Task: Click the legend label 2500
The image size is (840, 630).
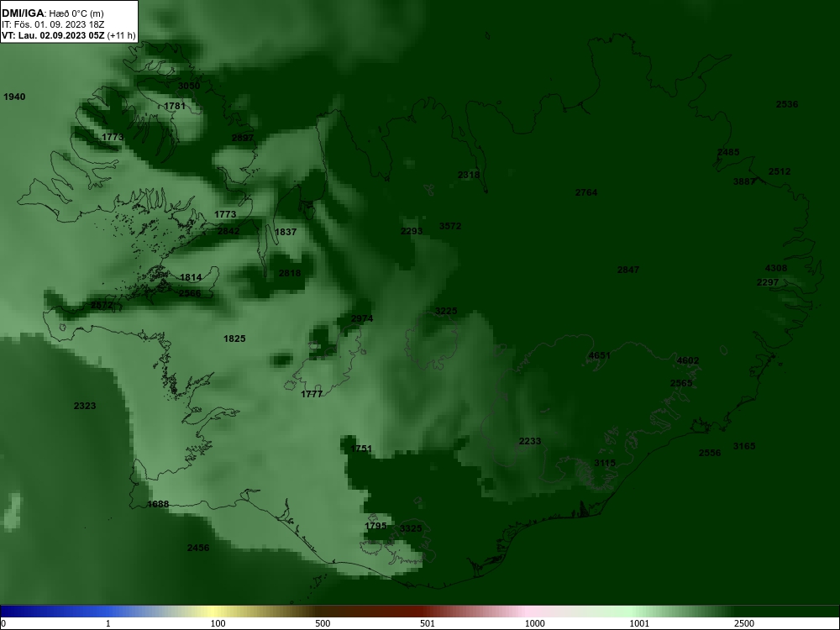Action: click(x=744, y=623)
